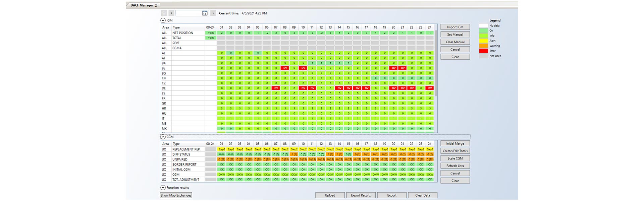Open Create/Edit Totals
The width and height of the screenshot is (644, 201).
(455, 151)
